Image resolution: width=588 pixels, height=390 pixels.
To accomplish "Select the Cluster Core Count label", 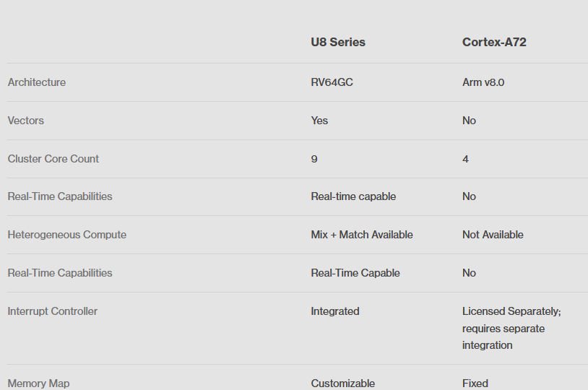I will 53,159.
